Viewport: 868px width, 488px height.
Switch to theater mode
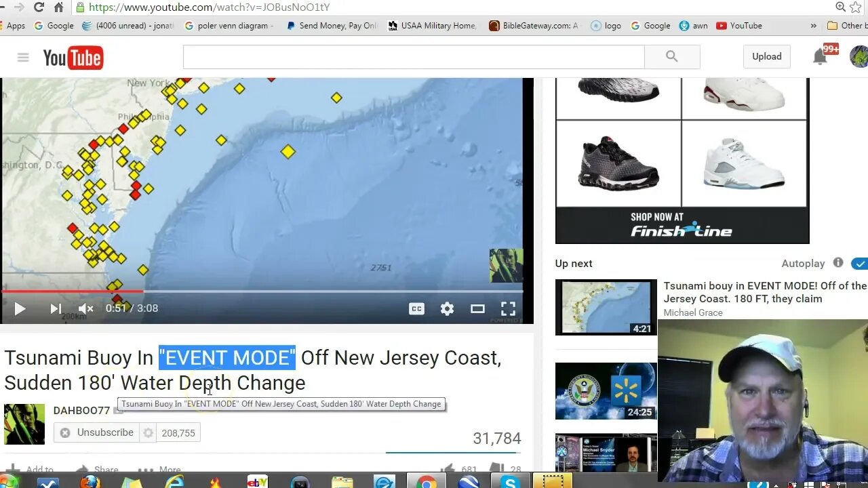[477, 309]
